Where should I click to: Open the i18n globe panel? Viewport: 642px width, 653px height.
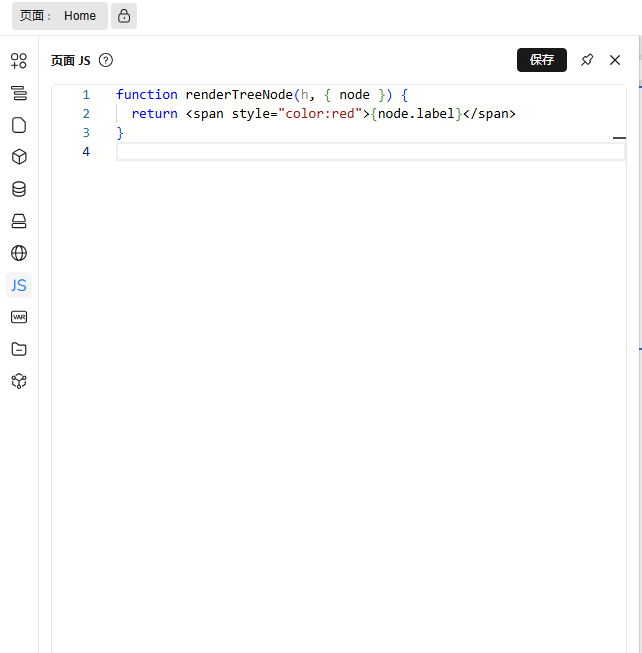coord(19,253)
